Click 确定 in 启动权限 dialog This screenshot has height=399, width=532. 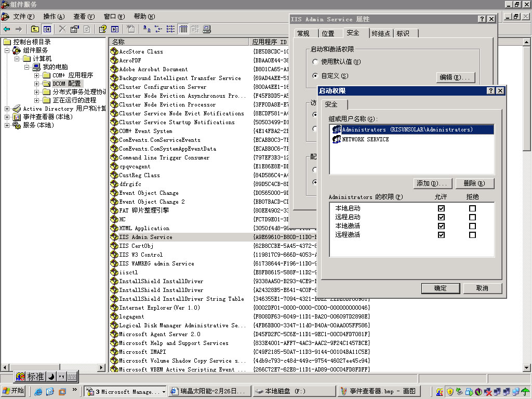441,288
